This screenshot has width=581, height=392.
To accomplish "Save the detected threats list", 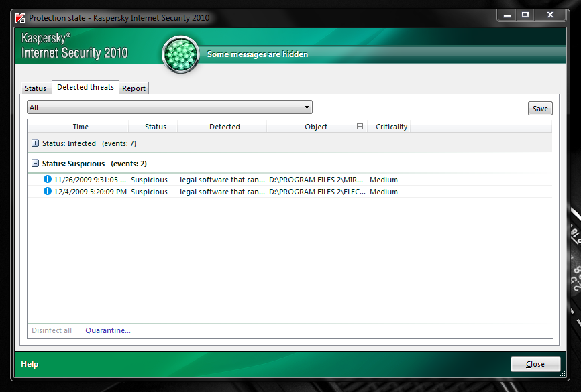I will (540, 109).
